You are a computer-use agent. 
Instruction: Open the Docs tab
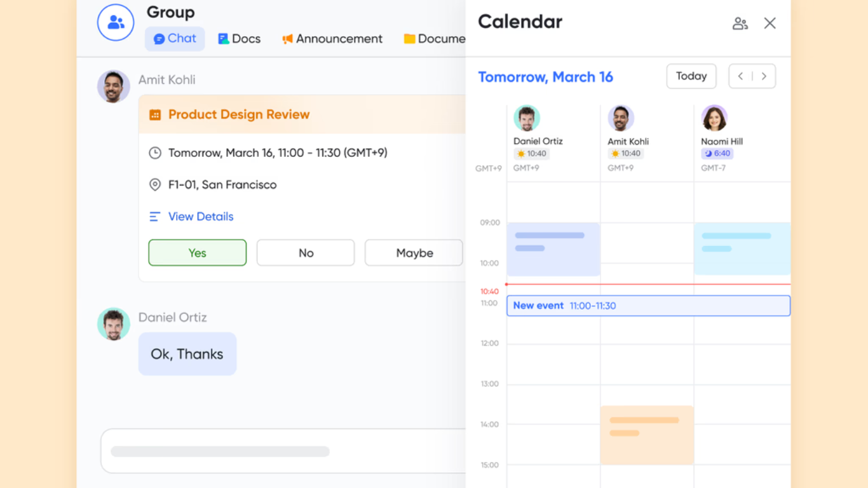(240, 39)
